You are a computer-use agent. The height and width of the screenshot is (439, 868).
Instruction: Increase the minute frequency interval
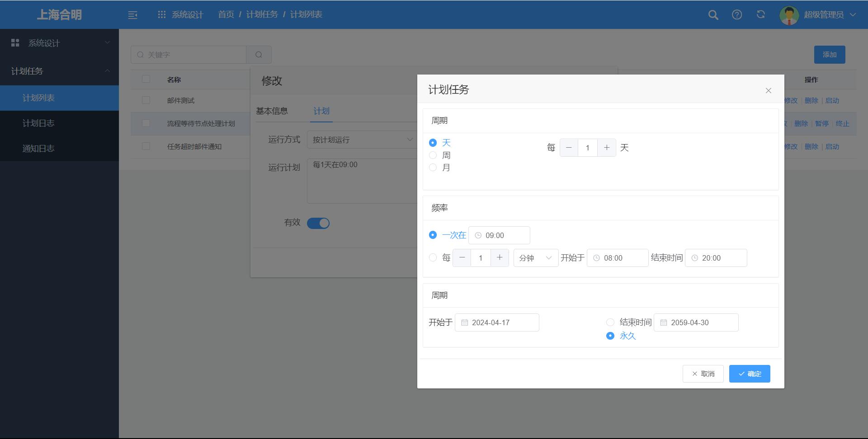pos(500,258)
